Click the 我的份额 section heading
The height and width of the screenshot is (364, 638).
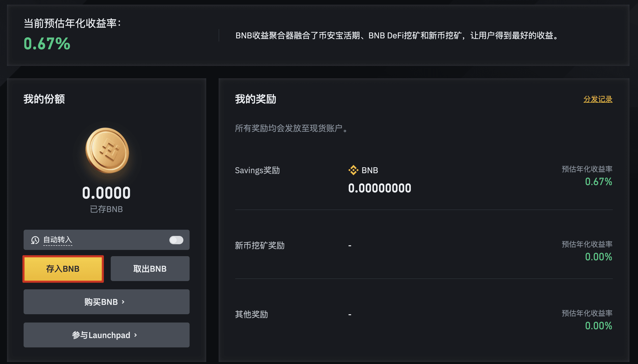(x=44, y=99)
